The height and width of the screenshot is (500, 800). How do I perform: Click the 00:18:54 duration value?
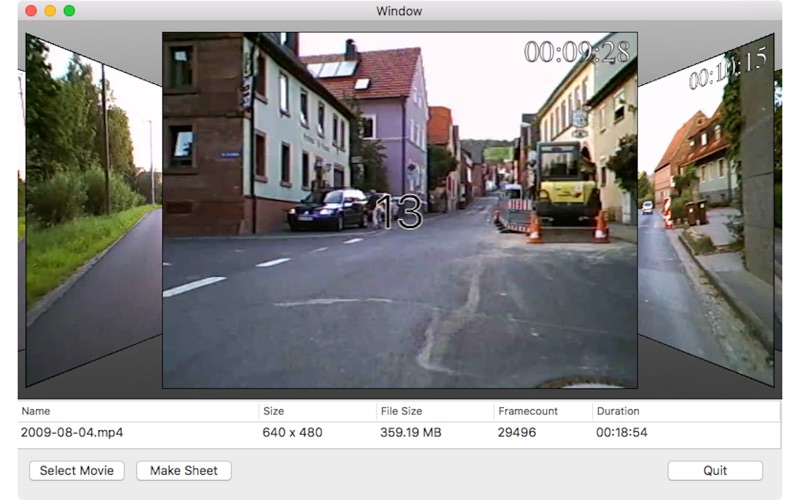(621, 433)
